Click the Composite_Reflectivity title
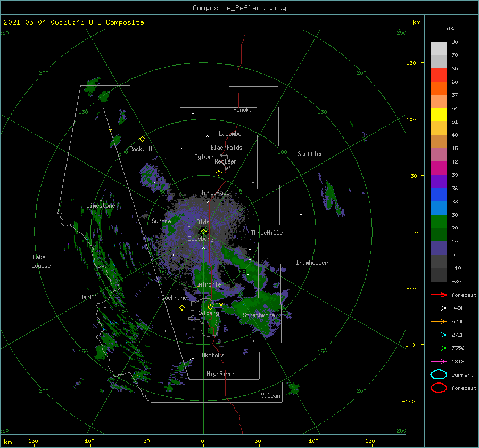The height and width of the screenshot is (448, 479). click(240, 8)
